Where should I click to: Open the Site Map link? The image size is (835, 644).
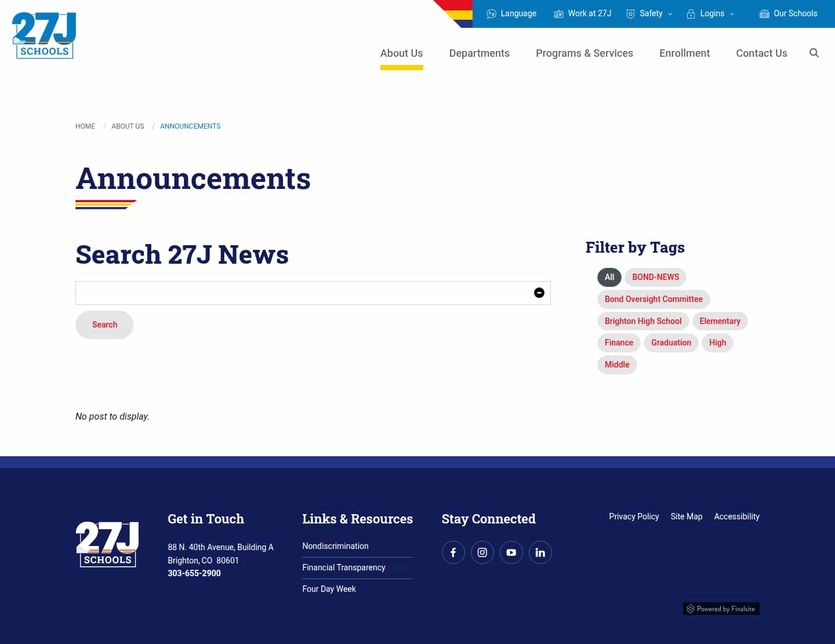pos(686,516)
